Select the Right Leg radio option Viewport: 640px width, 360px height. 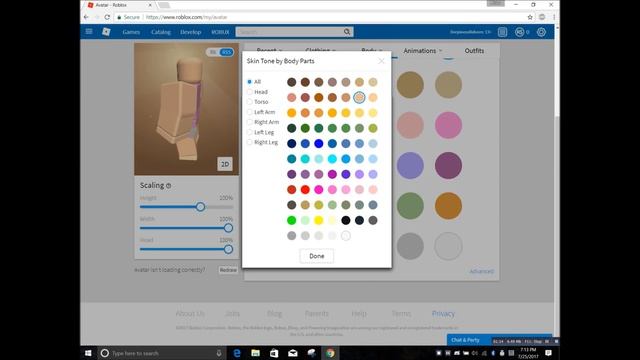pyautogui.click(x=249, y=142)
